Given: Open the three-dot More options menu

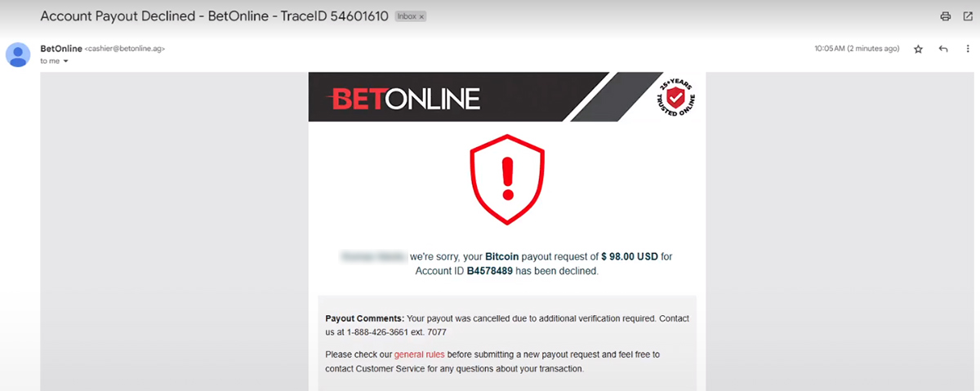Looking at the screenshot, I should [968, 49].
